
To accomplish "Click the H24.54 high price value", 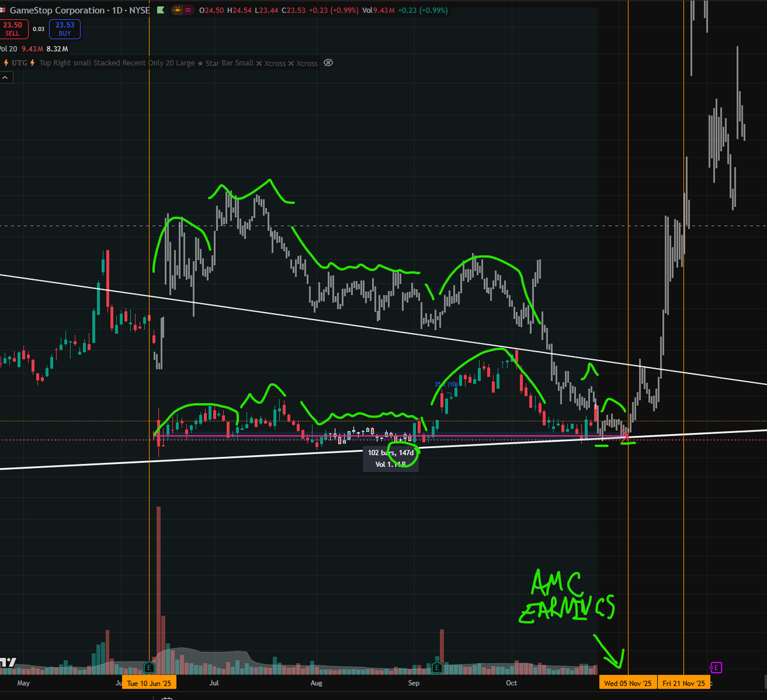I will 238,10.
